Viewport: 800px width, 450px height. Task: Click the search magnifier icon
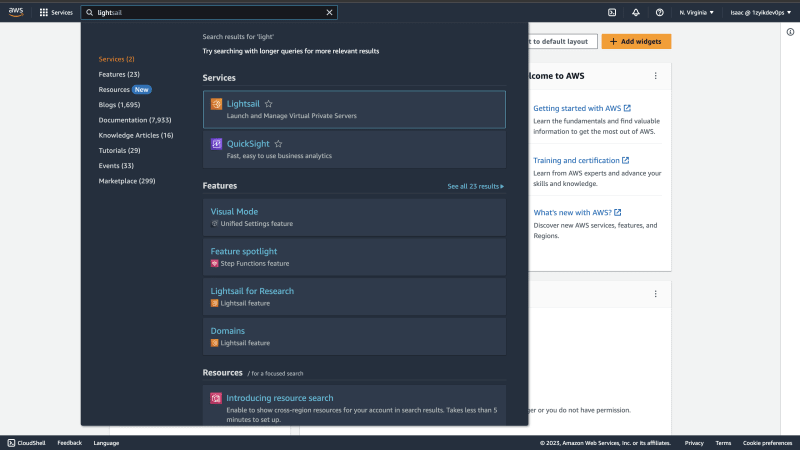[89, 12]
